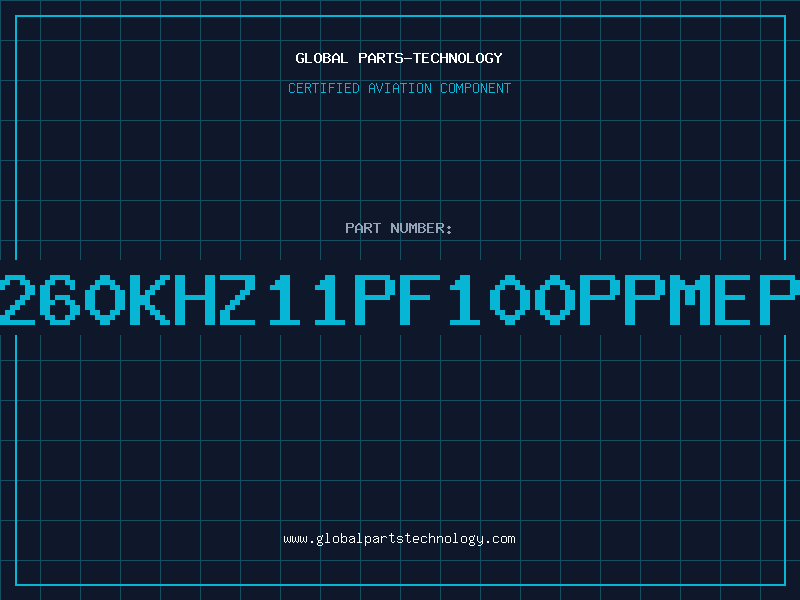Click the 100 digits in the part number
The height and width of the screenshot is (600, 800).
click(x=512, y=300)
